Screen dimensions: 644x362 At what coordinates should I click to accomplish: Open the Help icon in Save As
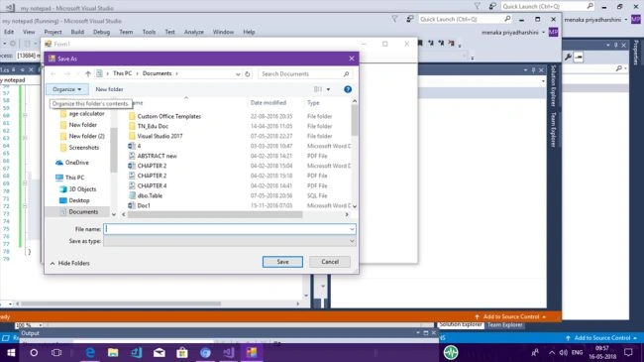[348, 89]
